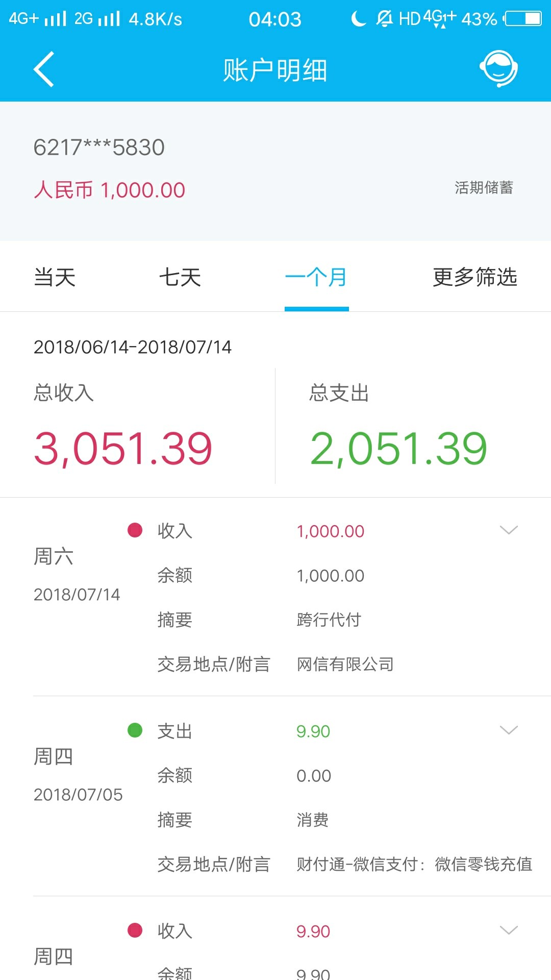The width and height of the screenshot is (551, 980).
Task: Tap the back arrow icon
Action: (44, 69)
